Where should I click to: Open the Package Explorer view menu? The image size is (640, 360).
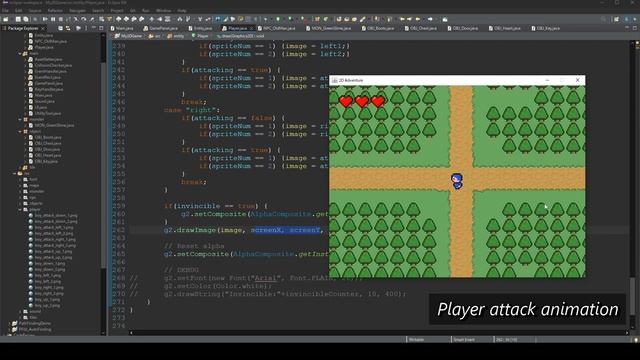point(86,28)
